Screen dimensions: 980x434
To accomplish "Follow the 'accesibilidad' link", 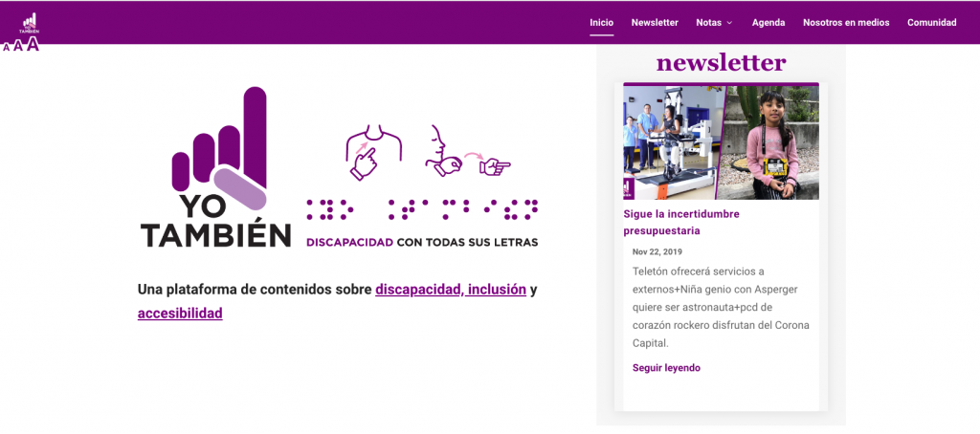I will 180,313.
